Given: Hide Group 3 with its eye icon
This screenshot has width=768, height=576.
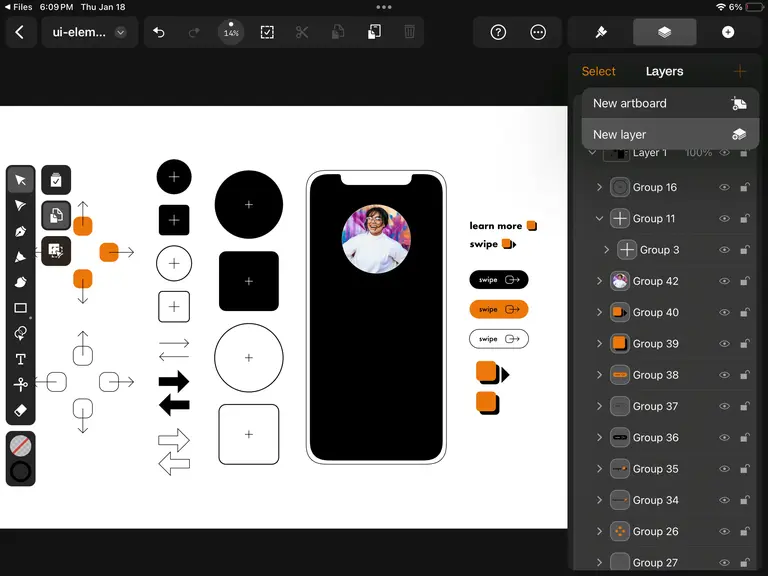Looking at the screenshot, I should tap(724, 250).
